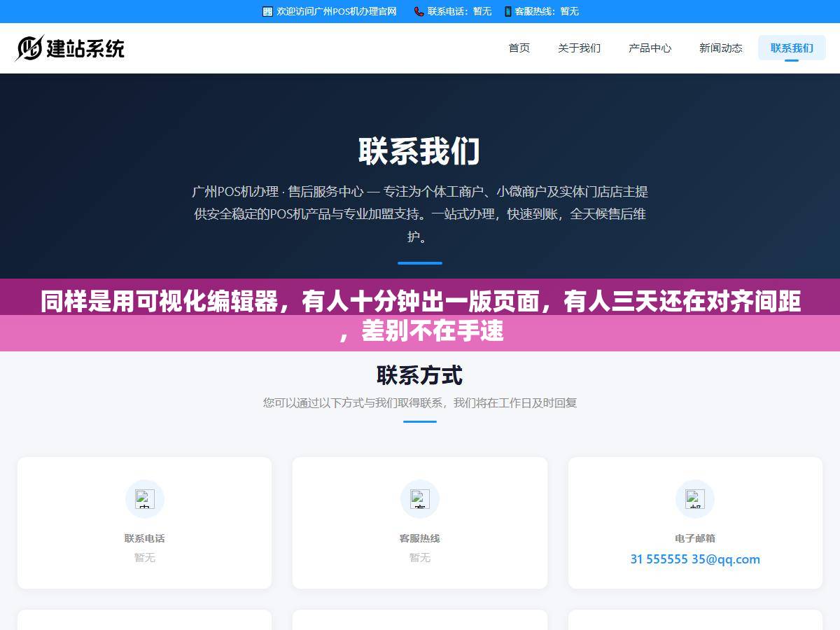Click the 联系我们 hero heading
Screen dimensions: 840x630
[x=419, y=151]
